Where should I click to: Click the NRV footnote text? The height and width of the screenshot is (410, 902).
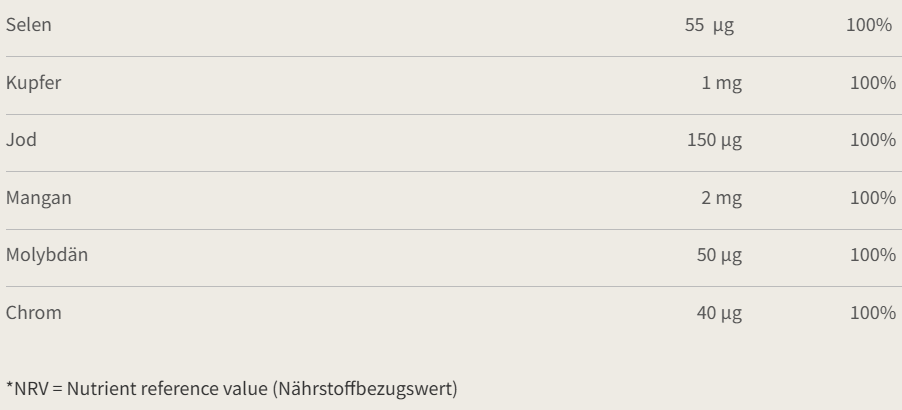232,389
